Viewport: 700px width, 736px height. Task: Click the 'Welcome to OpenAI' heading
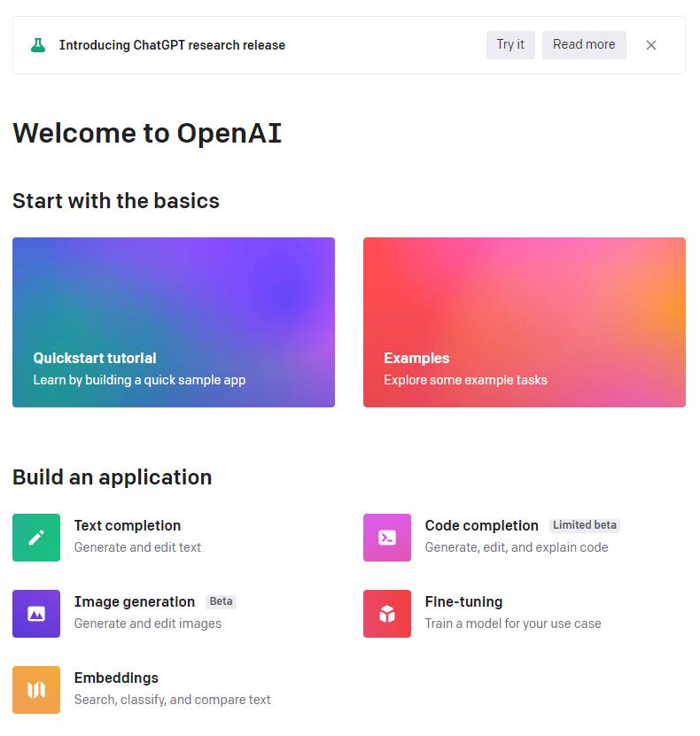pos(147,134)
